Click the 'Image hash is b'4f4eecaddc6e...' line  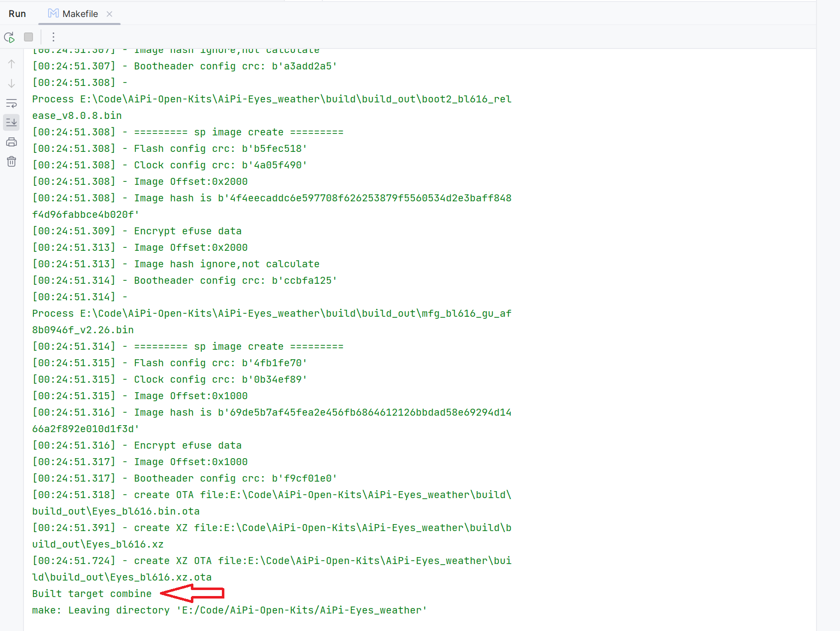(272, 198)
